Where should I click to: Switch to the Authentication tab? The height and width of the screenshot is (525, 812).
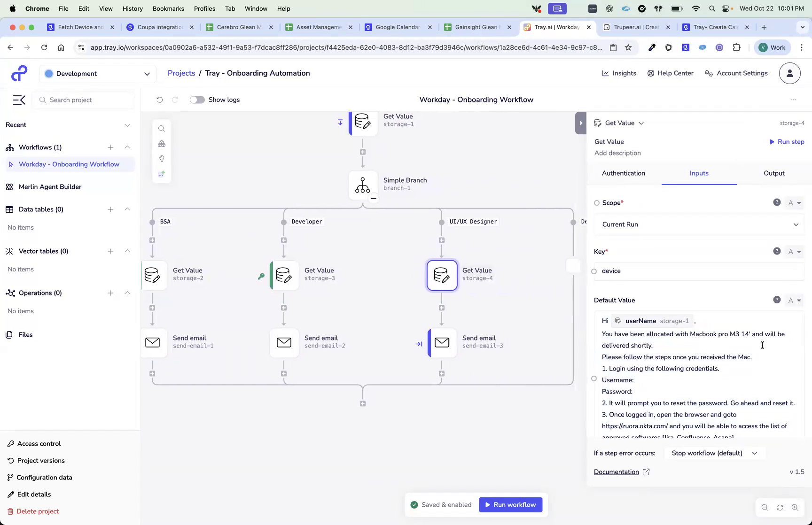pos(624,173)
